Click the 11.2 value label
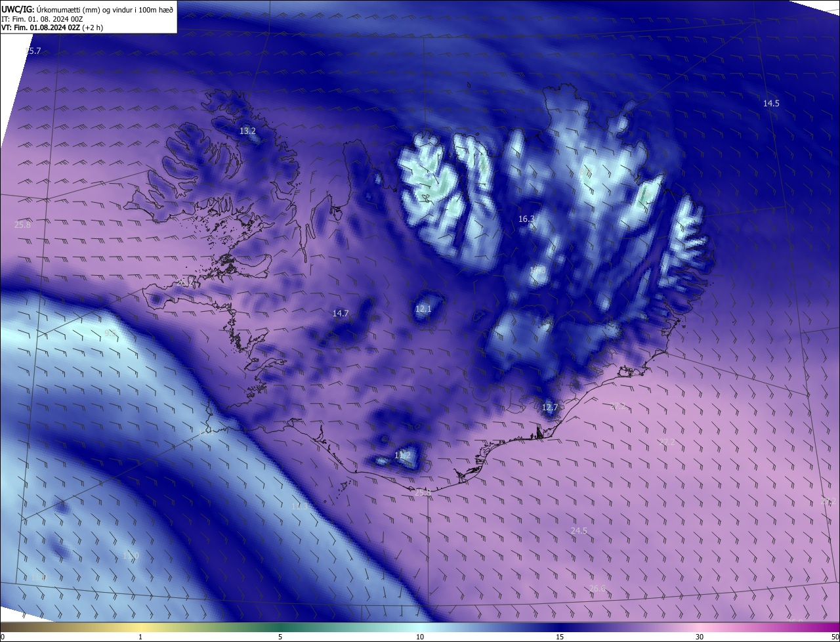The image size is (840, 642). (402, 456)
